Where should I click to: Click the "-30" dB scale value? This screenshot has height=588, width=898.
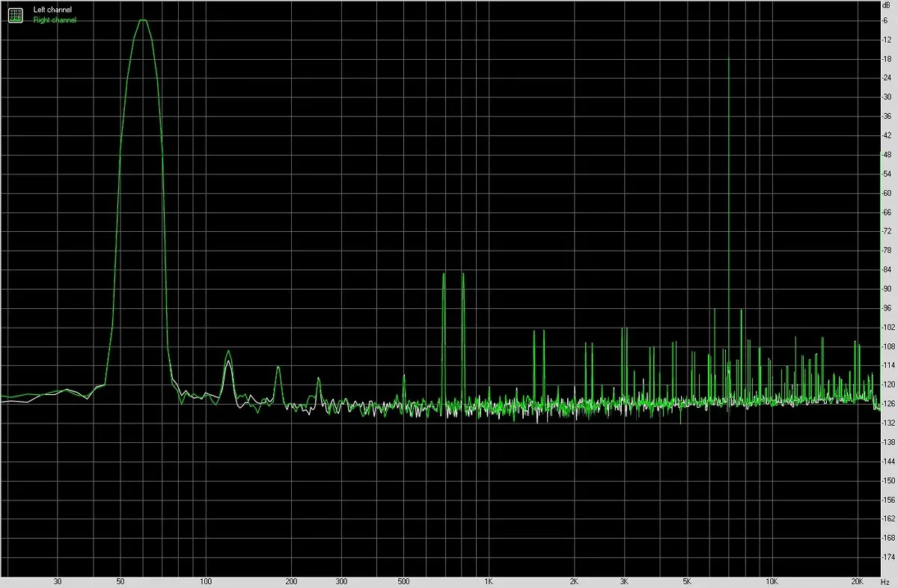(886, 97)
